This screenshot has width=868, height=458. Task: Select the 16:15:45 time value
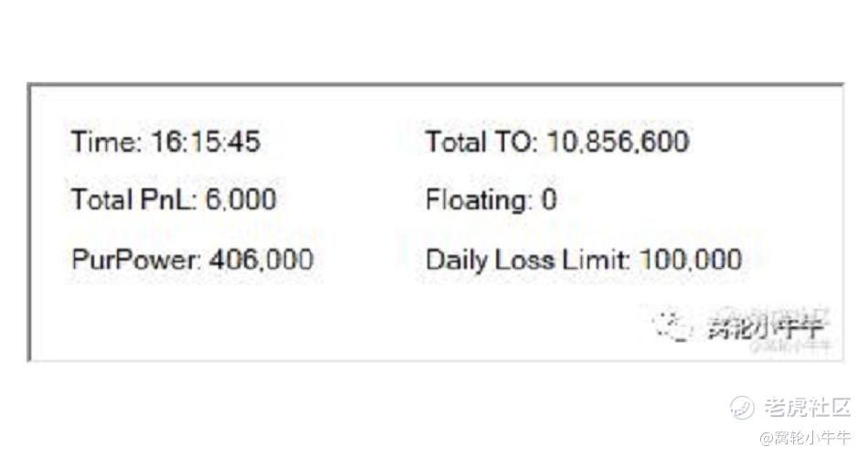[x=206, y=143]
